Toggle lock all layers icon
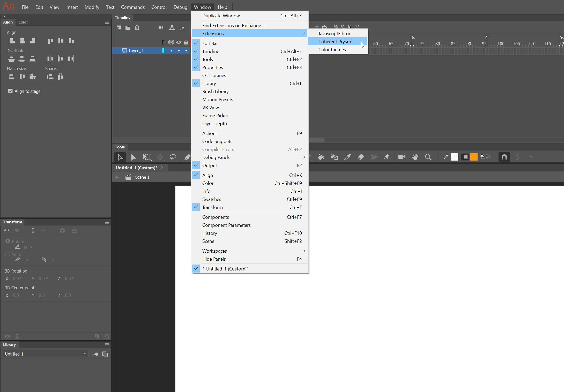Image resolution: width=564 pixels, height=392 pixels. pos(186,42)
